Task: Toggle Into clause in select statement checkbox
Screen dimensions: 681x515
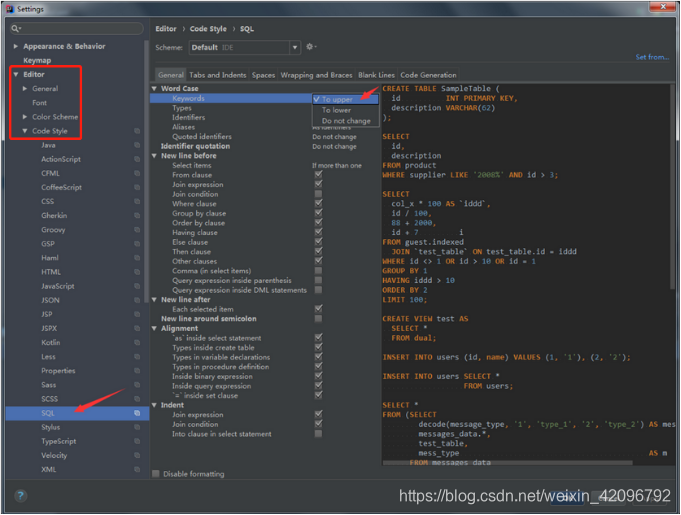Action: pyautogui.click(x=318, y=434)
